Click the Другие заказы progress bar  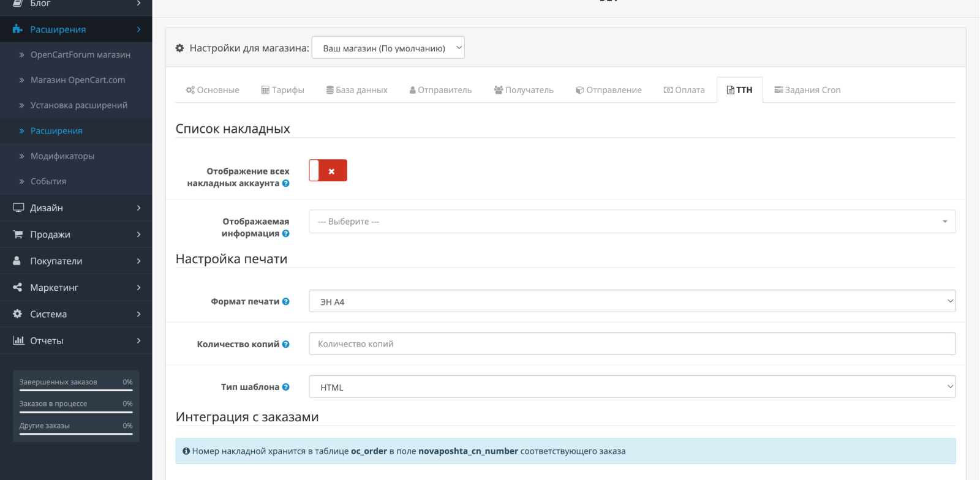(76, 434)
